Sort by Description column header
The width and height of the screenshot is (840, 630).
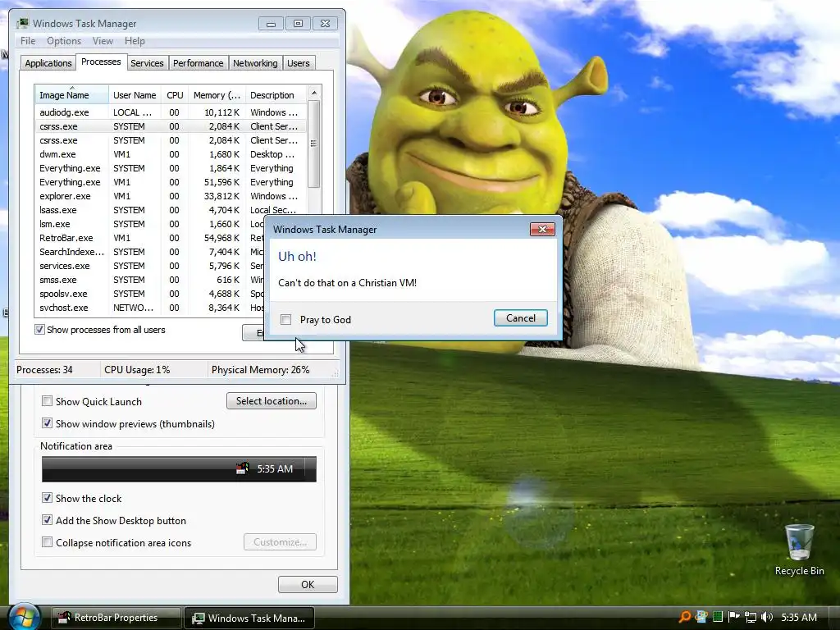[276, 95]
